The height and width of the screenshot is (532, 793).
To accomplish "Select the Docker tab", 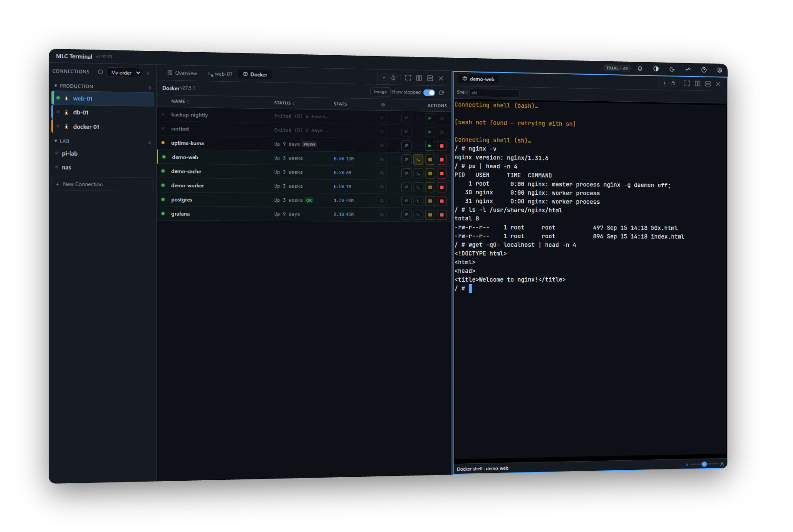I will tap(255, 74).
